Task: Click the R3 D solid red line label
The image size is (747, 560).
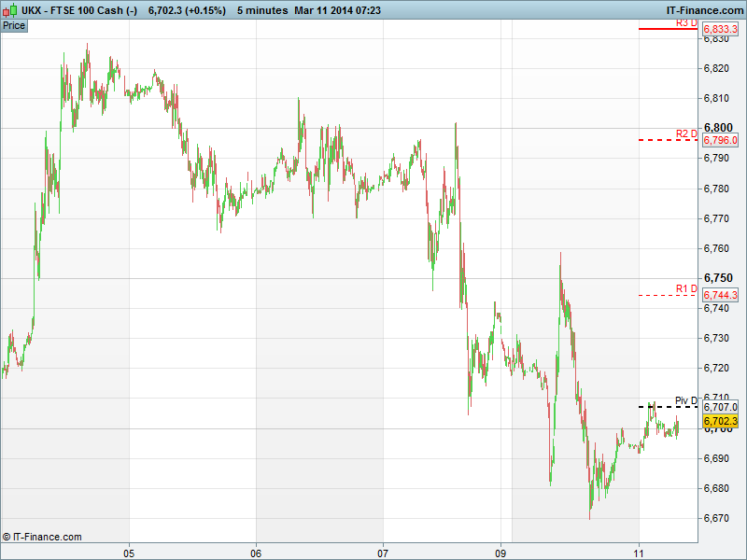Action: click(686, 21)
